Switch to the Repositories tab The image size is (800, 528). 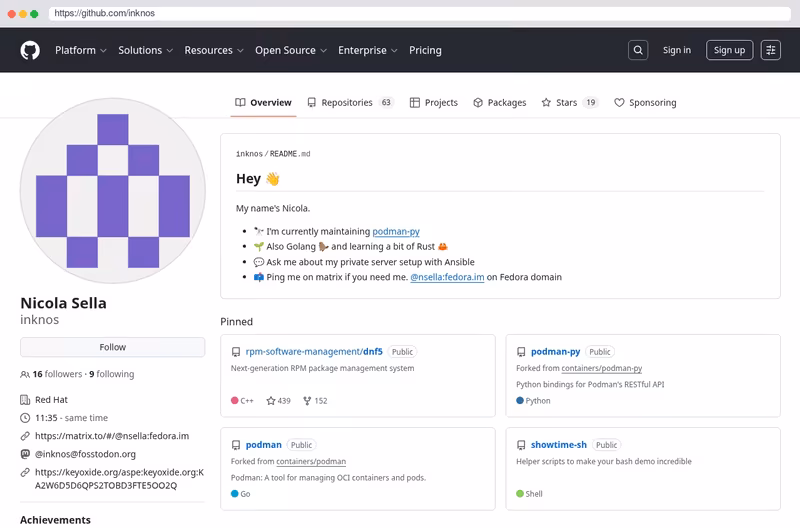click(351, 103)
